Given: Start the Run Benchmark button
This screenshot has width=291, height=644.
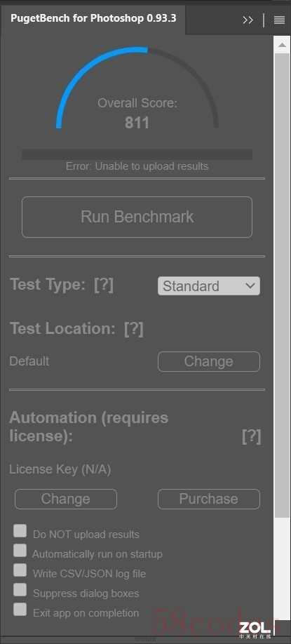Looking at the screenshot, I should click(137, 217).
